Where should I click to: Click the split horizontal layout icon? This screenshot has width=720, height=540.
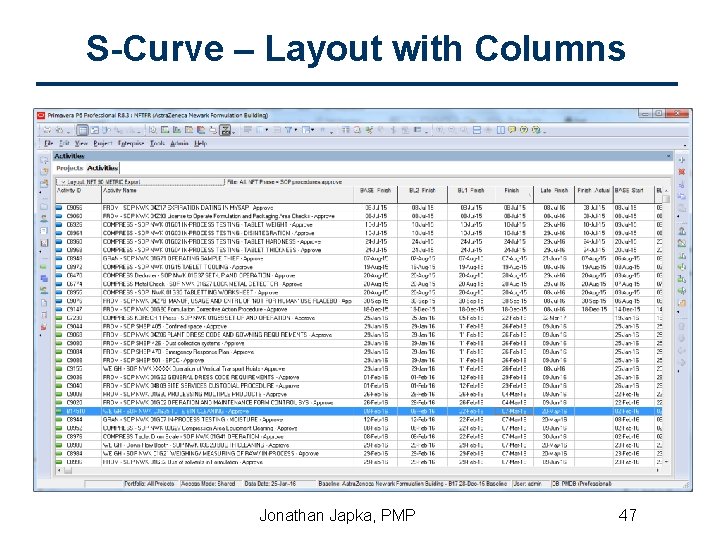tap(477, 130)
